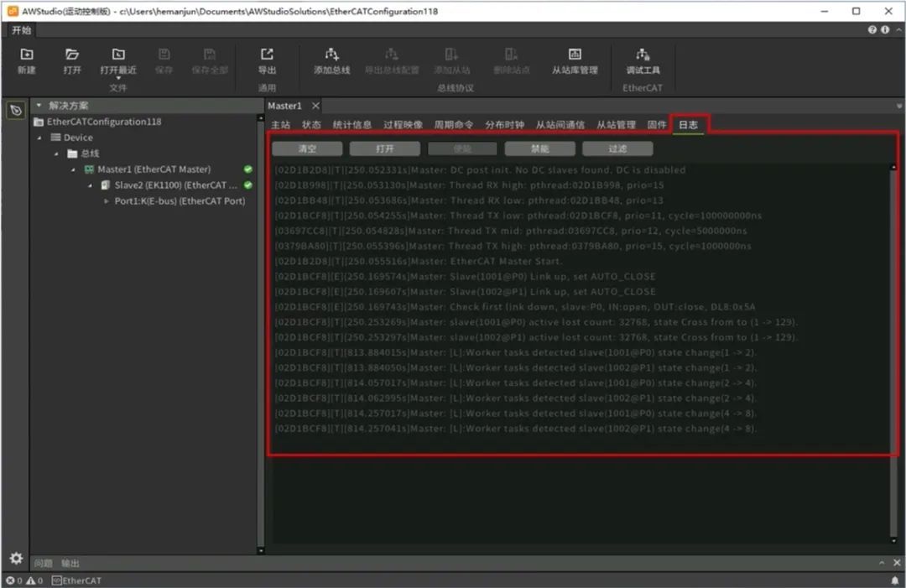
Task: Collapse the ribbon with the top-right chevron
Action: click(898, 29)
